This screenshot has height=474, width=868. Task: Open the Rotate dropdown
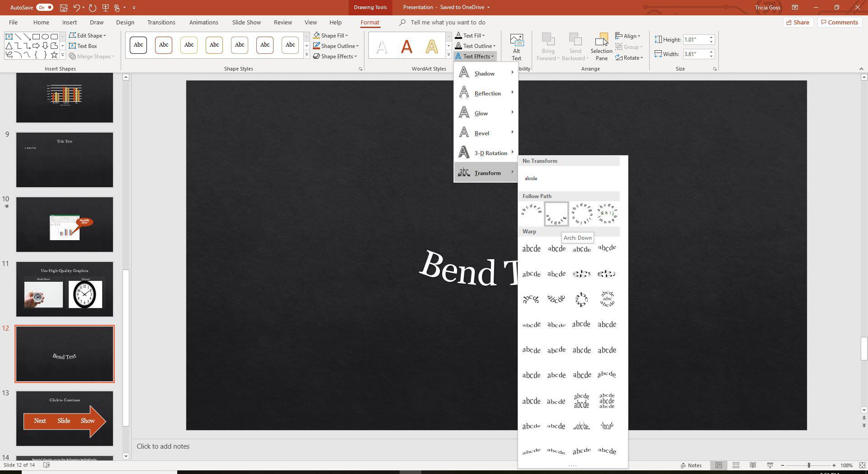[x=629, y=57]
